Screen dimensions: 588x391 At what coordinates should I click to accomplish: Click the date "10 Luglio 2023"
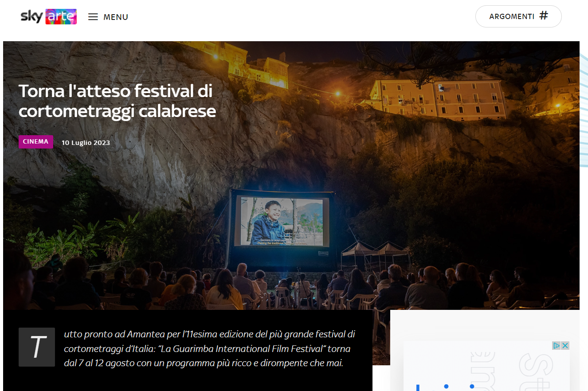click(86, 143)
